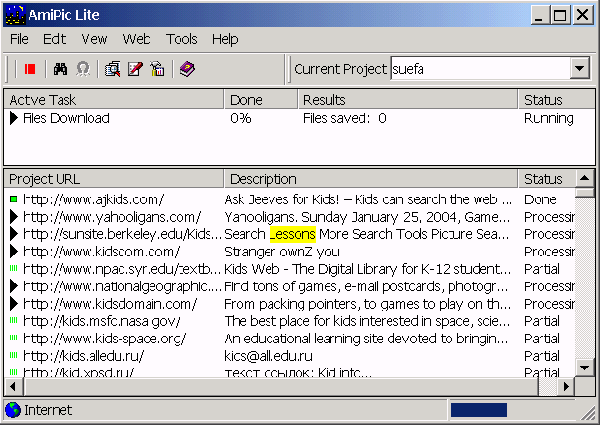Click the Ask Jeeves for Kids description

coord(368,199)
